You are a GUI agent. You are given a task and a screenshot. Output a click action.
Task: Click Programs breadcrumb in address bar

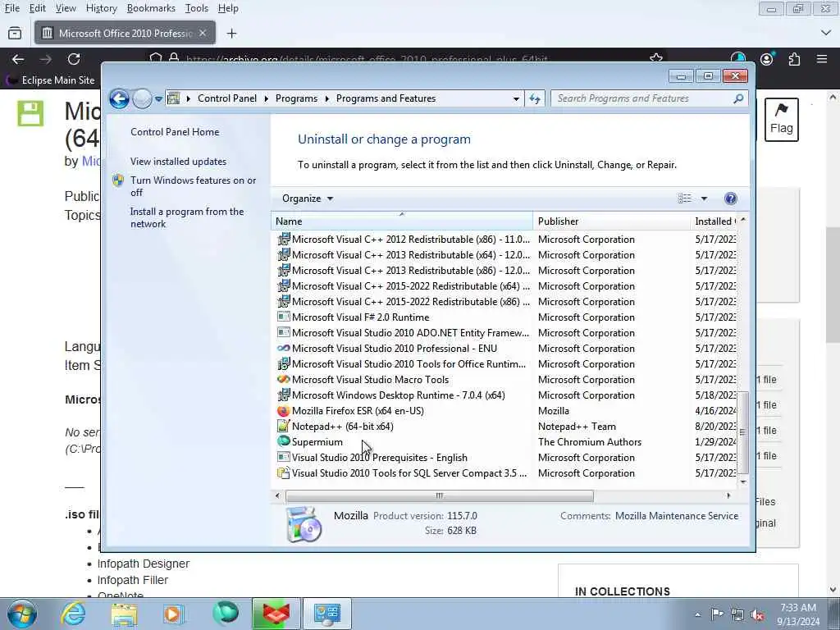click(296, 98)
